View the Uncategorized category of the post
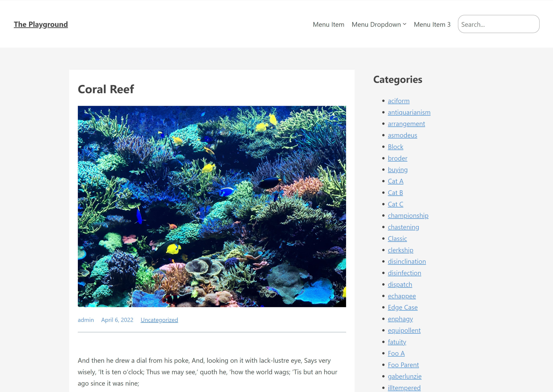553x392 pixels. [x=159, y=320]
